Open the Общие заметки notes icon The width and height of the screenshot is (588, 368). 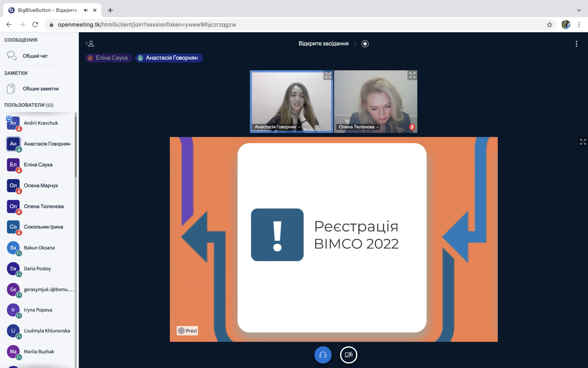11,89
